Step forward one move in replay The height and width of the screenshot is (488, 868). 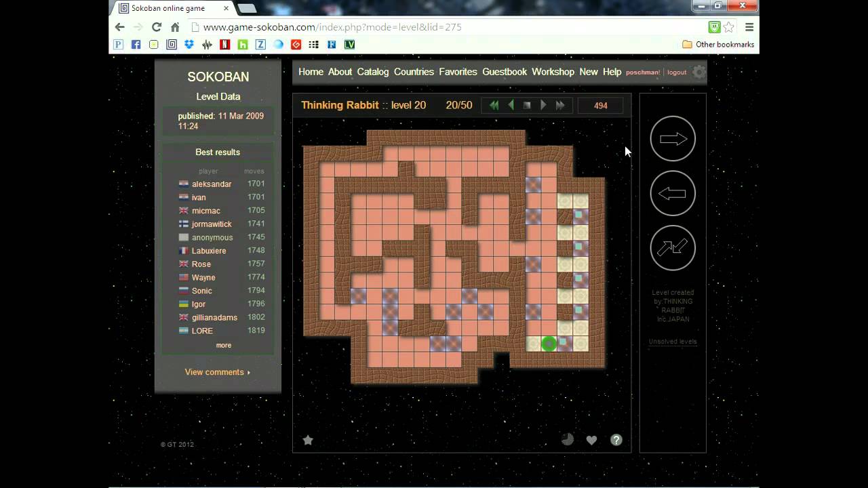coord(543,105)
